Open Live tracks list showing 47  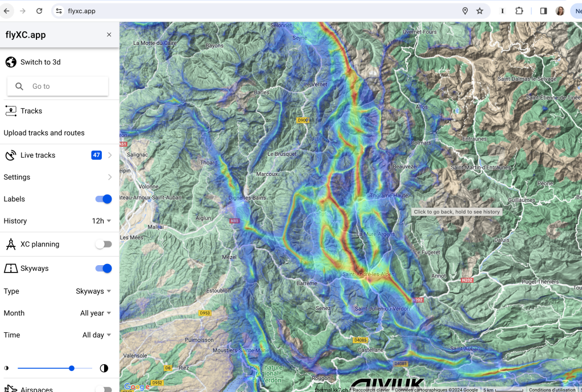coord(57,155)
